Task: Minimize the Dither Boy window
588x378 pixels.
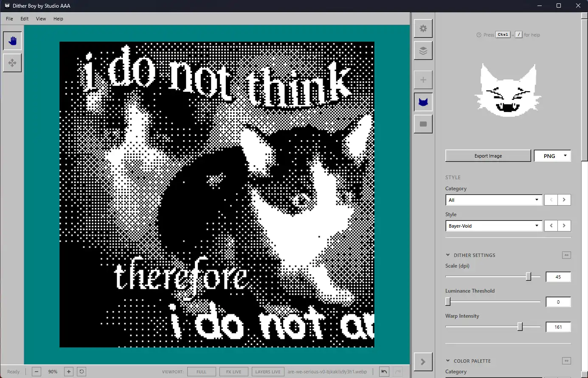Action: pyautogui.click(x=540, y=6)
